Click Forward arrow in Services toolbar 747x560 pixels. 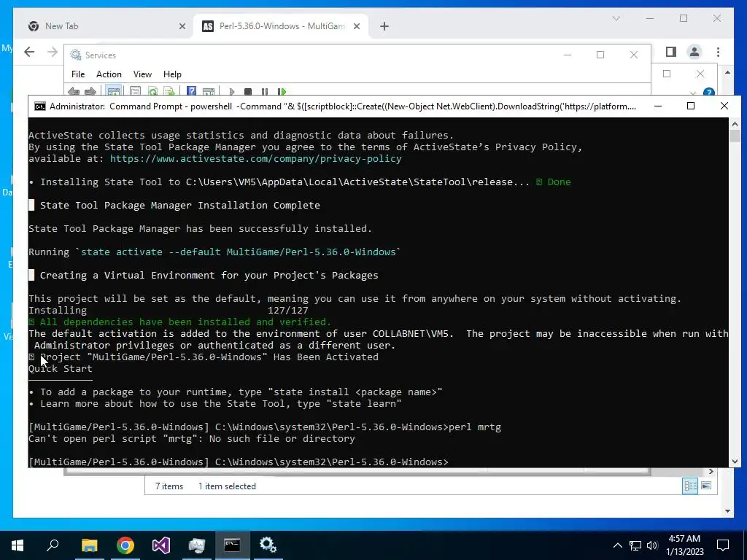(x=90, y=91)
